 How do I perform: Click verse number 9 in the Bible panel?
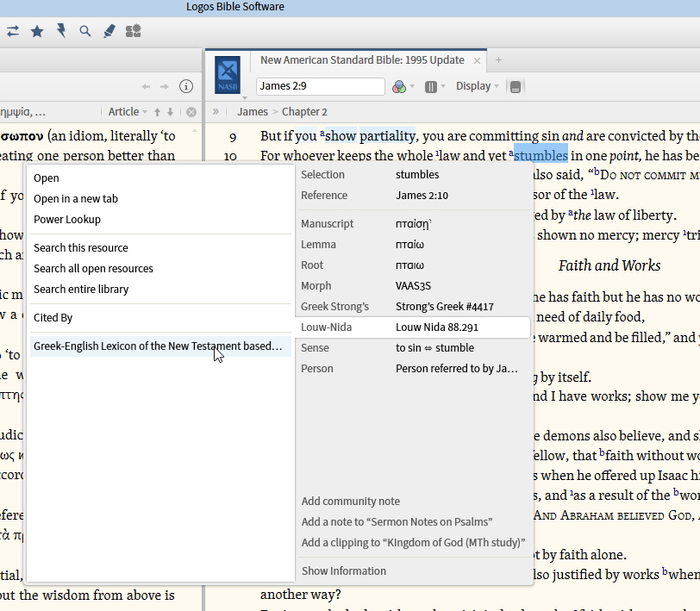(x=233, y=137)
